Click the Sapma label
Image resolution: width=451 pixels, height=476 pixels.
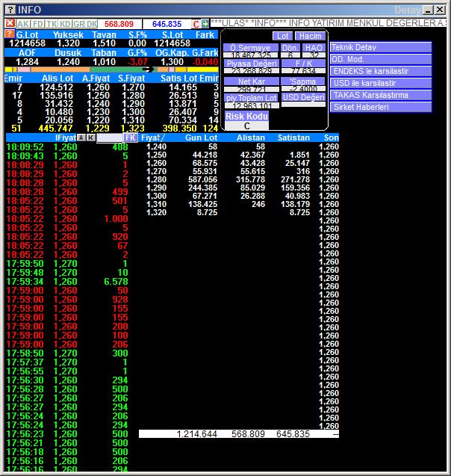coord(303,81)
